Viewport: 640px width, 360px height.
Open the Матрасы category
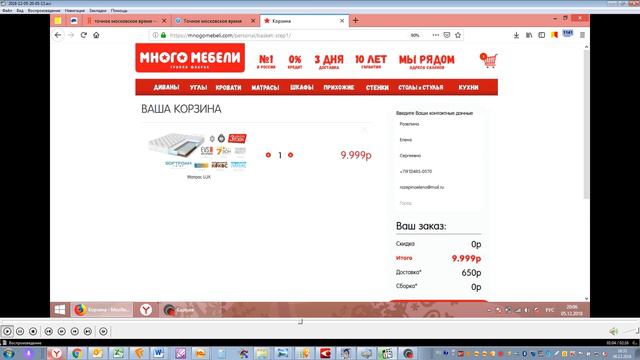click(265, 87)
